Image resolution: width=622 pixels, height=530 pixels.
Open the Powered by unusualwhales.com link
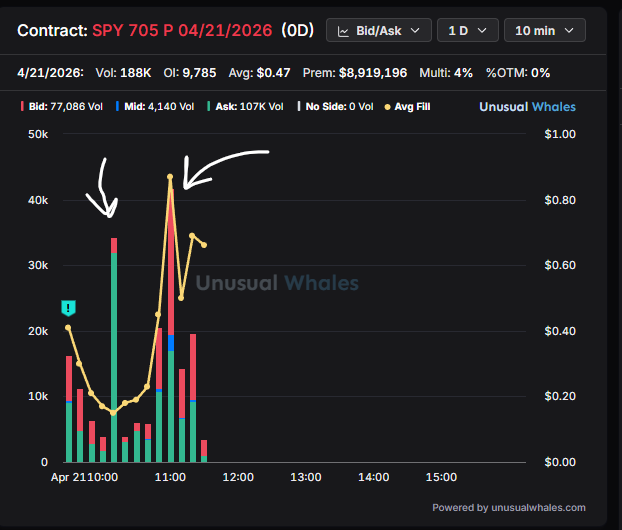point(509,508)
